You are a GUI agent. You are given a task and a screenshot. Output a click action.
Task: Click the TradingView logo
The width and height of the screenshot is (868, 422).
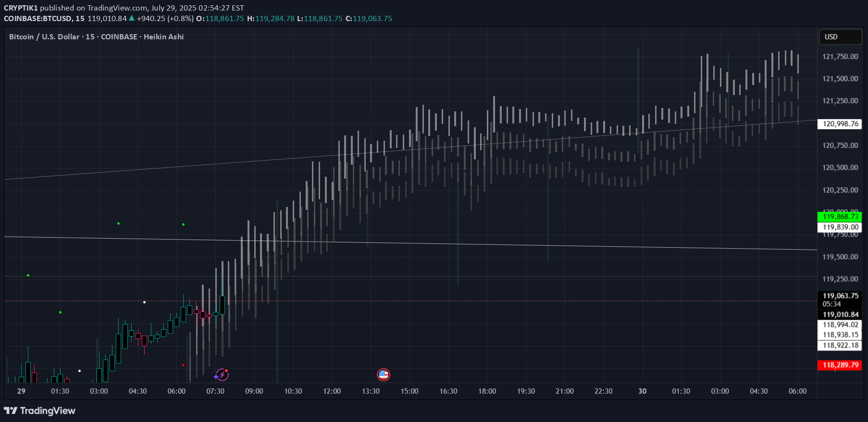[40, 410]
